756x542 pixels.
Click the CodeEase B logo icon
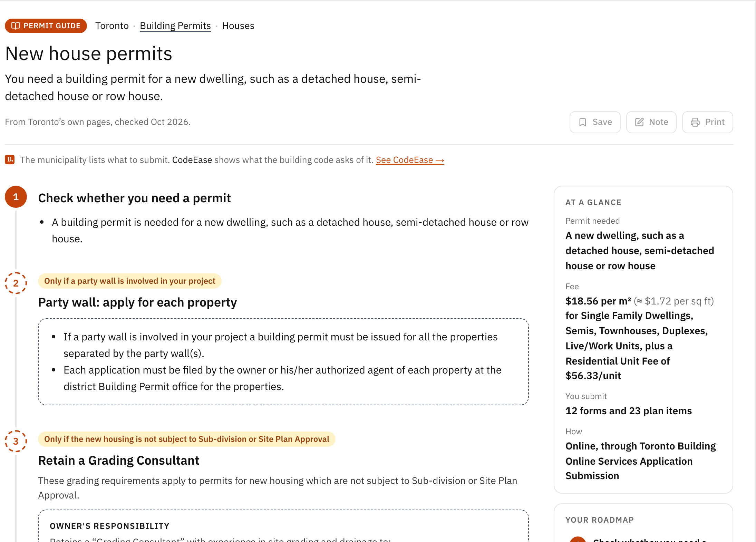(x=10, y=159)
